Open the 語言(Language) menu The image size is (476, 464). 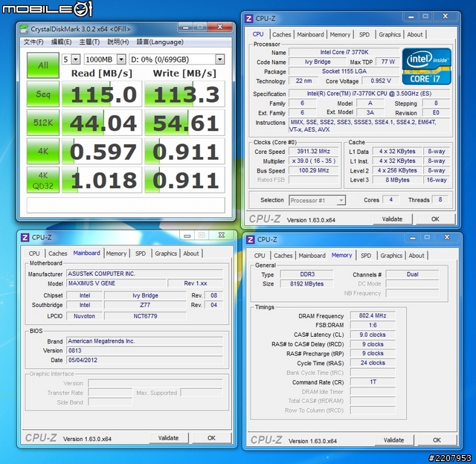coord(160,42)
